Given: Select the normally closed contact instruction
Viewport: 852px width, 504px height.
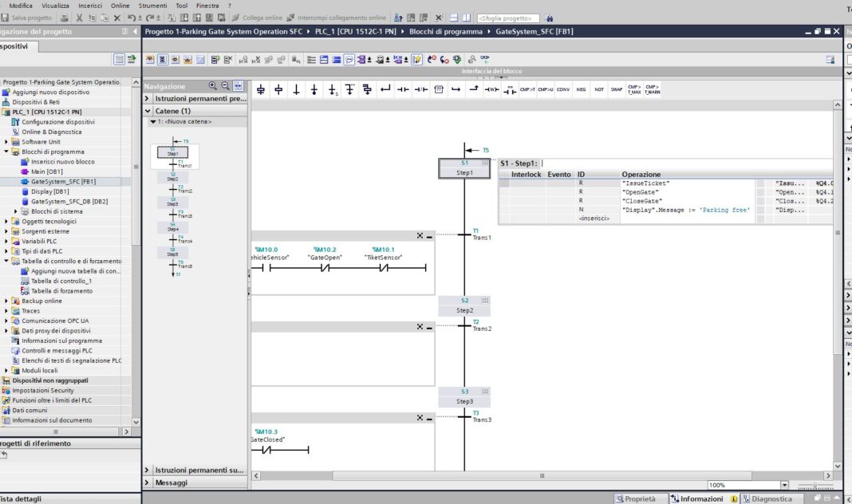Looking at the screenshot, I should click(x=420, y=89).
